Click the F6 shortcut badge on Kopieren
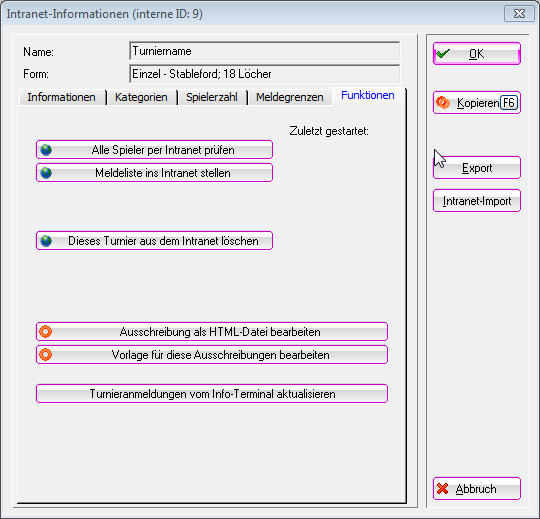 point(509,103)
